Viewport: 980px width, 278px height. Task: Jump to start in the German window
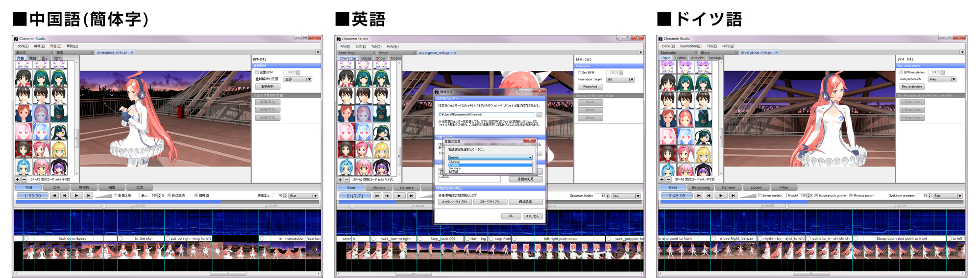pos(698,196)
